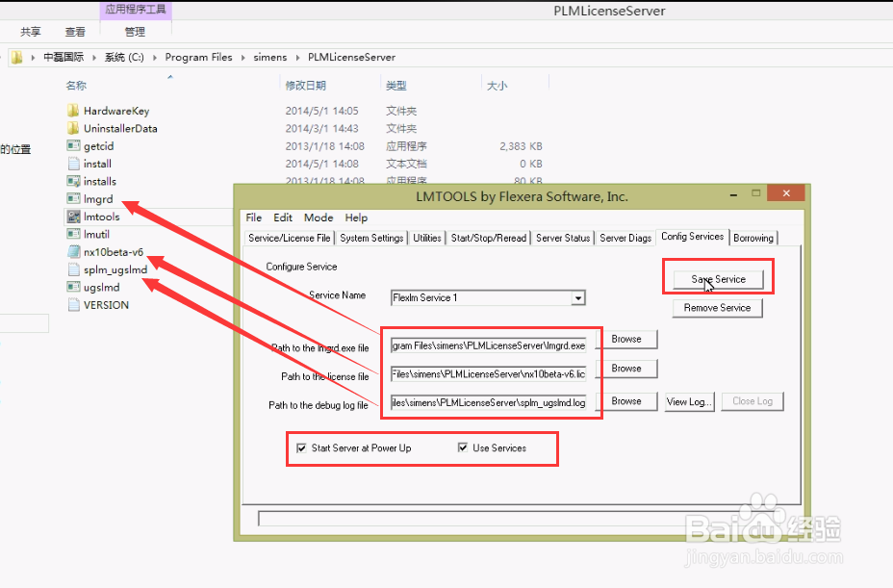This screenshot has width=893, height=588.
Task: Browse for the debug log file
Action: (626, 401)
